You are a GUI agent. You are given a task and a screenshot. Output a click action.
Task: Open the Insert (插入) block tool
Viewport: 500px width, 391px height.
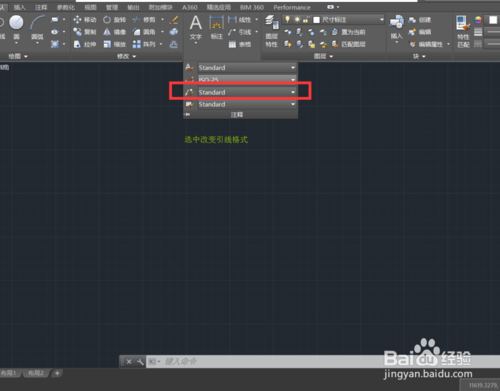397,27
